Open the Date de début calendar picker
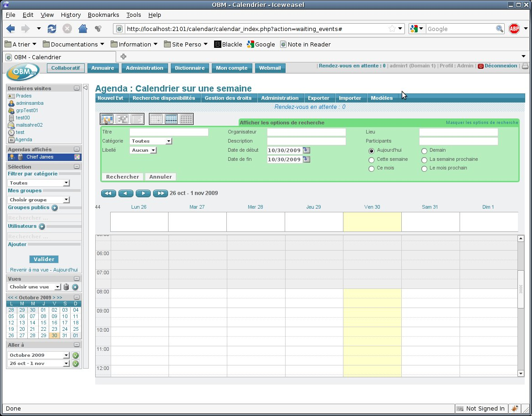 coord(307,150)
